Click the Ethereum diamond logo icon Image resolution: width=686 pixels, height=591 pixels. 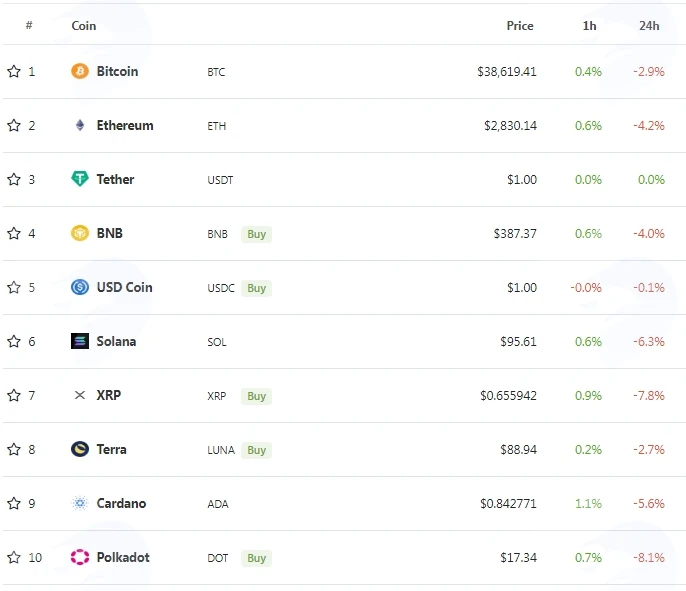pyautogui.click(x=80, y=125)
